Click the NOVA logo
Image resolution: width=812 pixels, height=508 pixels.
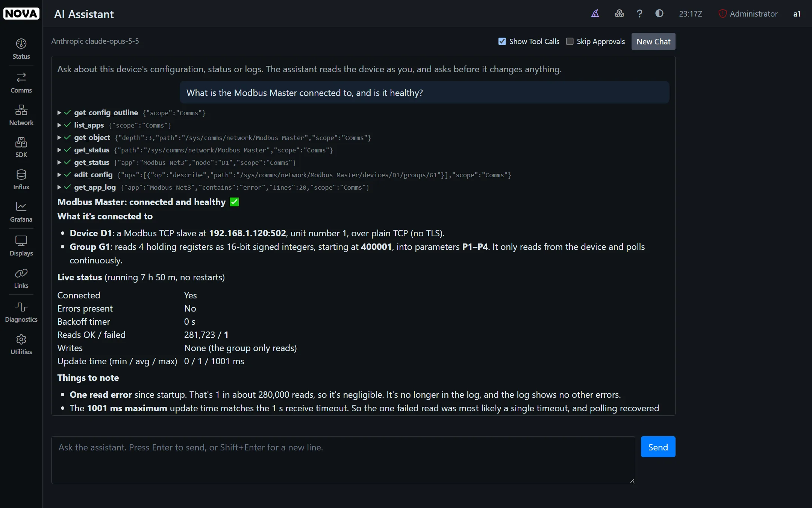[x=21, y=14]
